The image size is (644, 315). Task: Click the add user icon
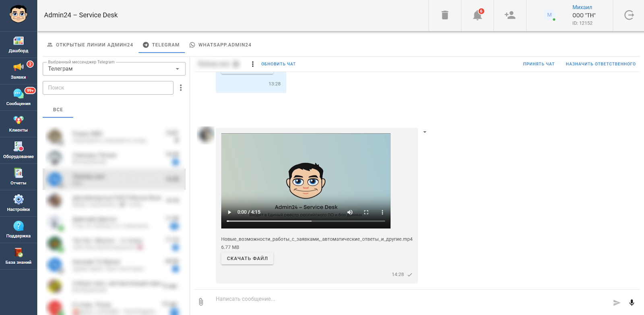(510, 15)
